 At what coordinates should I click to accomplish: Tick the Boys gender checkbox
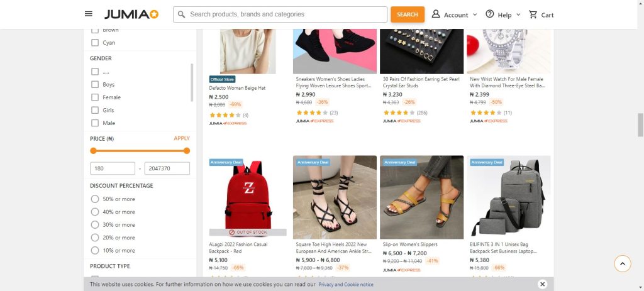click(95, 84)
